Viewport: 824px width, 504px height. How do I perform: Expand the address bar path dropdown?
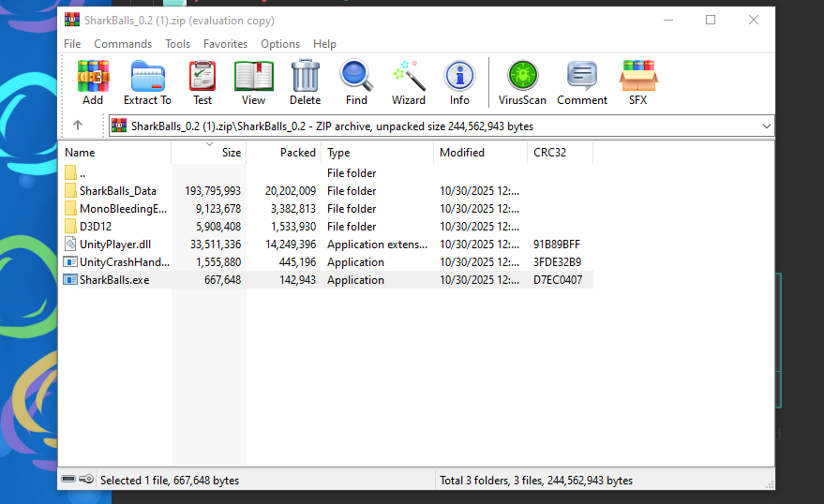tap(766, 126)
